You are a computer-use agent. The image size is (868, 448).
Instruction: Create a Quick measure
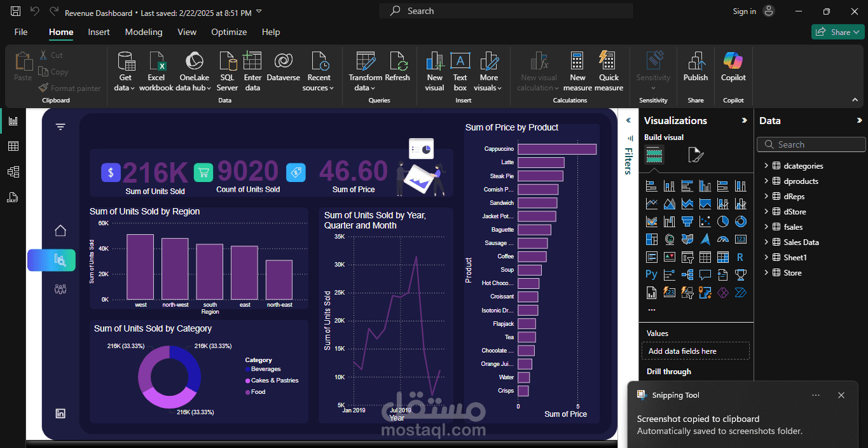pyautogui.click(x=609, y=71)
